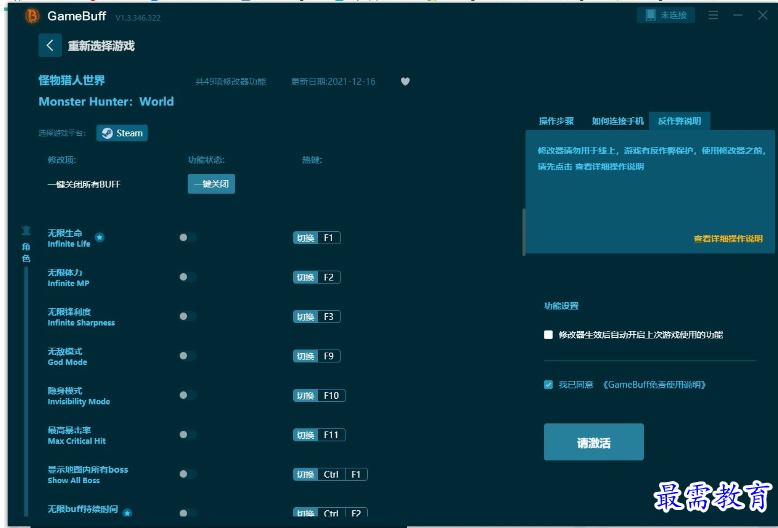Screen dimensions: 778x528
Task: Click 功能设置 heading text
Action: click(x=561, y=306)
